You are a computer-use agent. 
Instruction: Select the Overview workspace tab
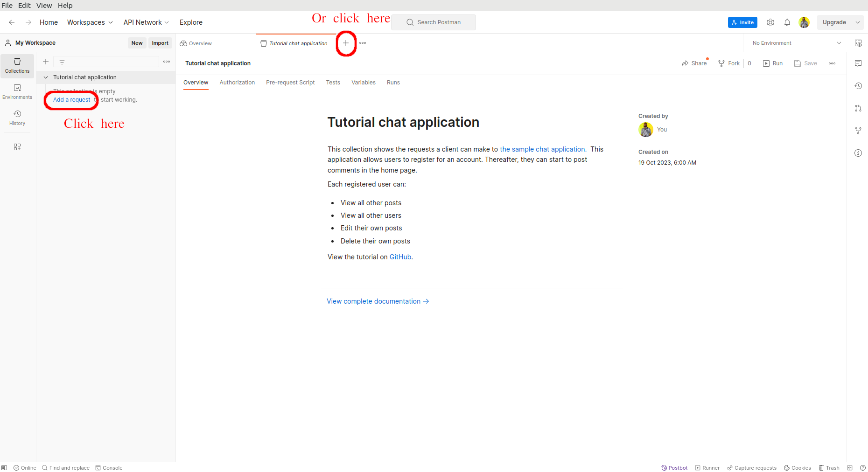point(216,43)
